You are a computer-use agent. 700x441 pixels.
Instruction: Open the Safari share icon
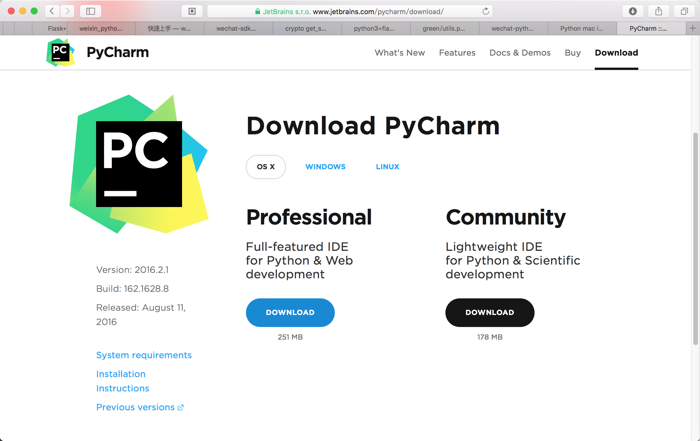coord(658,11)
